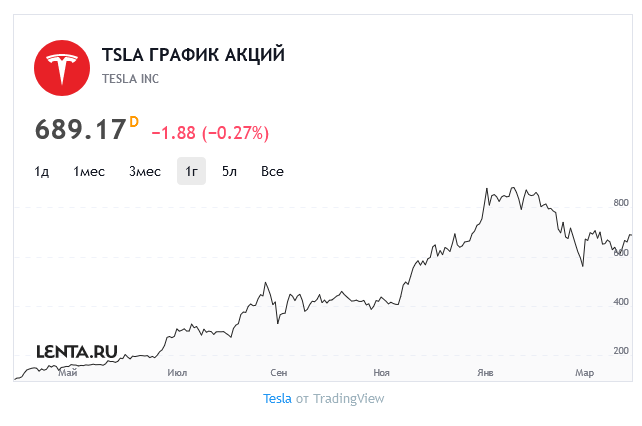Click the 689.17 current price value
The height and width of the screenshot is (426, 642).
tap(80, 130)
